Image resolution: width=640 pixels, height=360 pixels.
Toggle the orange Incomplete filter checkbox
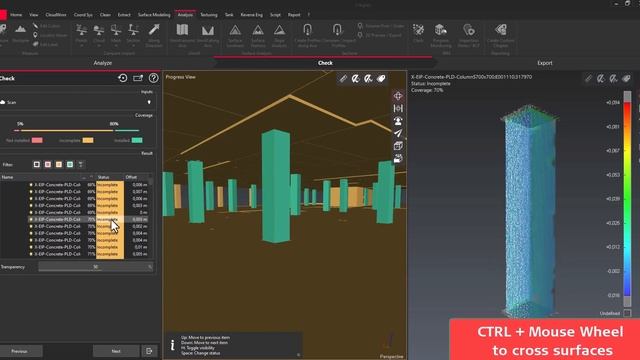point(59,164)
